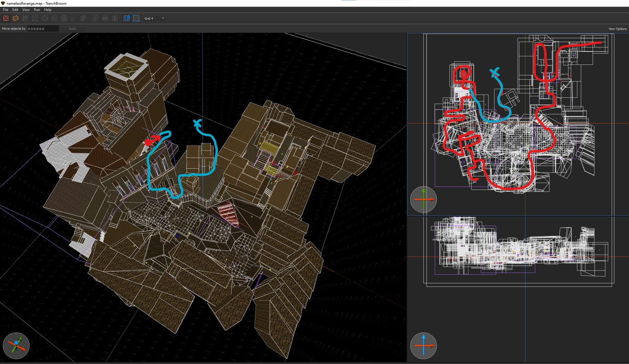Click the flip vertically icon
Image resolution: width=629 pixels, height=364 pixels.
115,18
